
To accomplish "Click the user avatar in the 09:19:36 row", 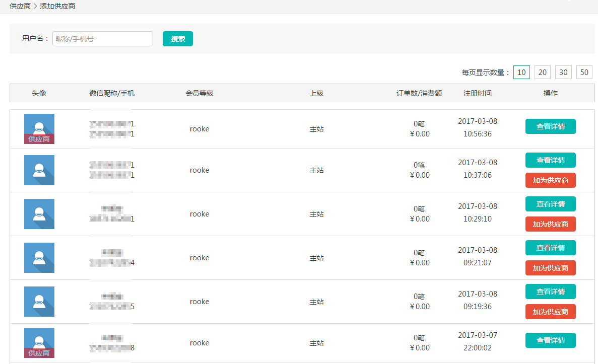I will [39, 302].
